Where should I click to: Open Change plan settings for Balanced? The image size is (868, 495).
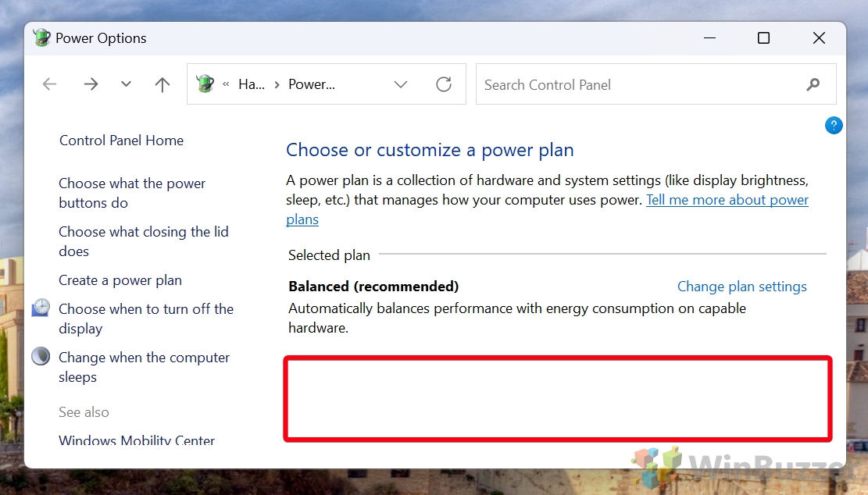[741, 287]
